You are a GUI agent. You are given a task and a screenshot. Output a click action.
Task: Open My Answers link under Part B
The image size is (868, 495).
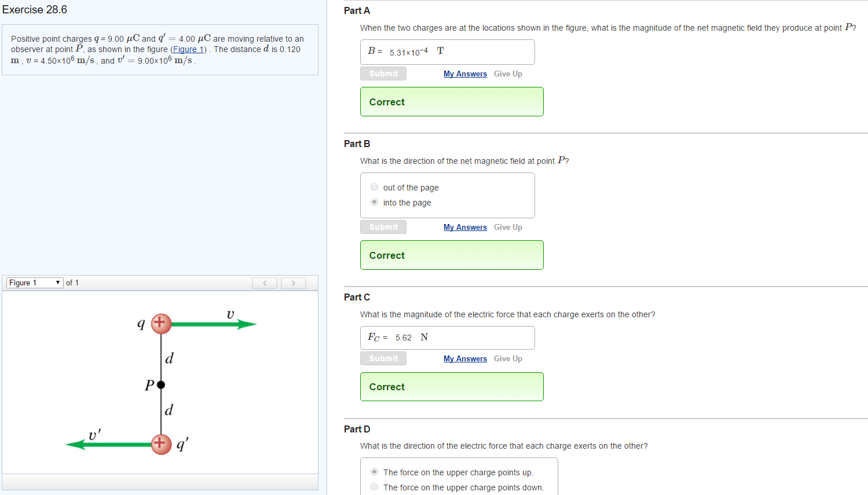pos(465,227)
